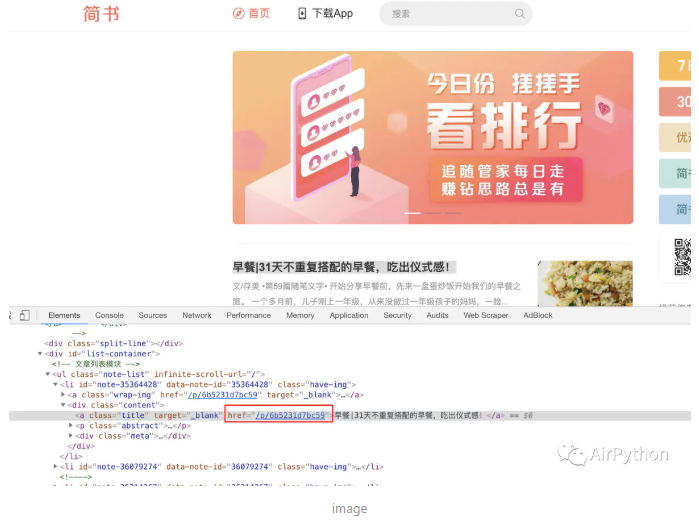Switch to the Security tab
This screenshot has width=699, height=523.
pos(398,315)
